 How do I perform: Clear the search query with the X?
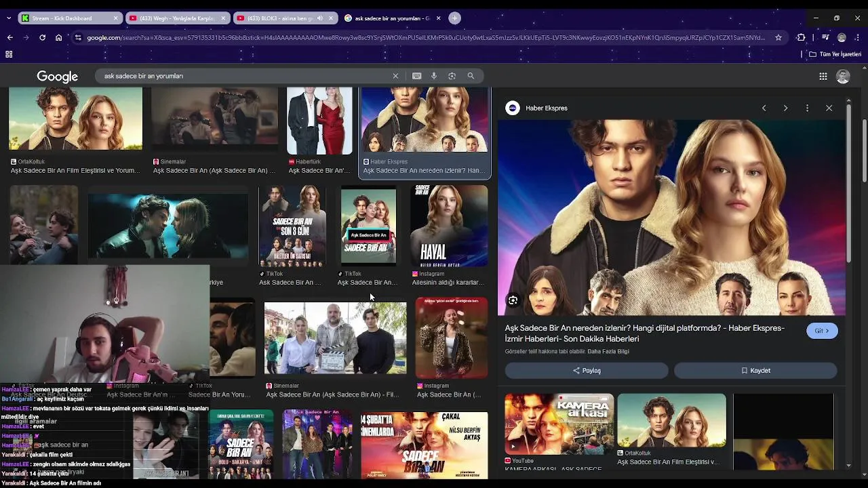[395, 76]
